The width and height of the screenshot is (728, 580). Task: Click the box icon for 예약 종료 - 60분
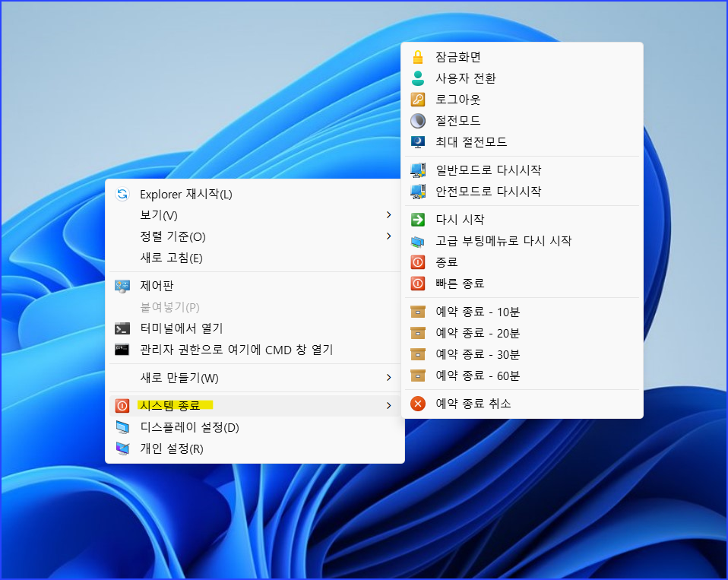[x=418, y=376]
